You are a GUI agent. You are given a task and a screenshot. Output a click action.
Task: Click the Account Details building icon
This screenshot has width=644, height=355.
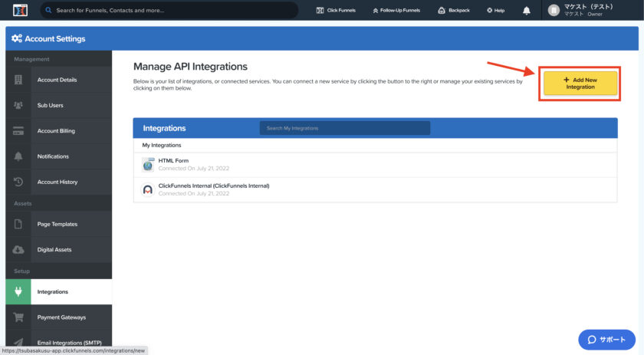click(18, 80)
